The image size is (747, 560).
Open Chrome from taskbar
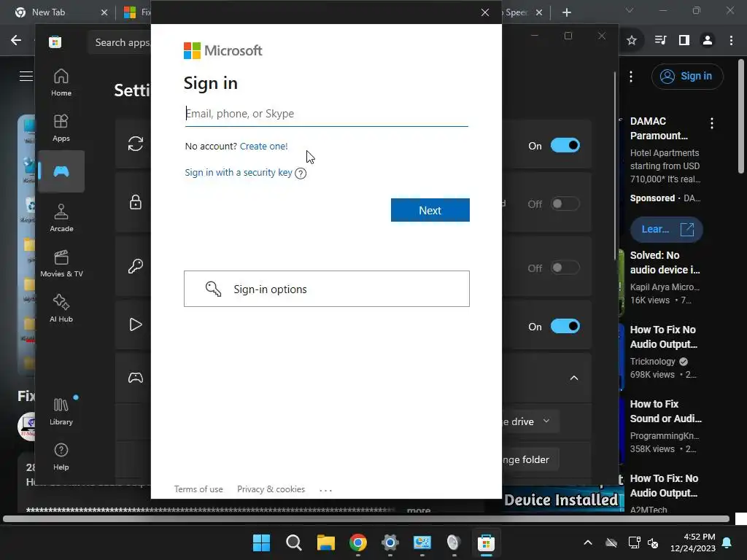357,542
